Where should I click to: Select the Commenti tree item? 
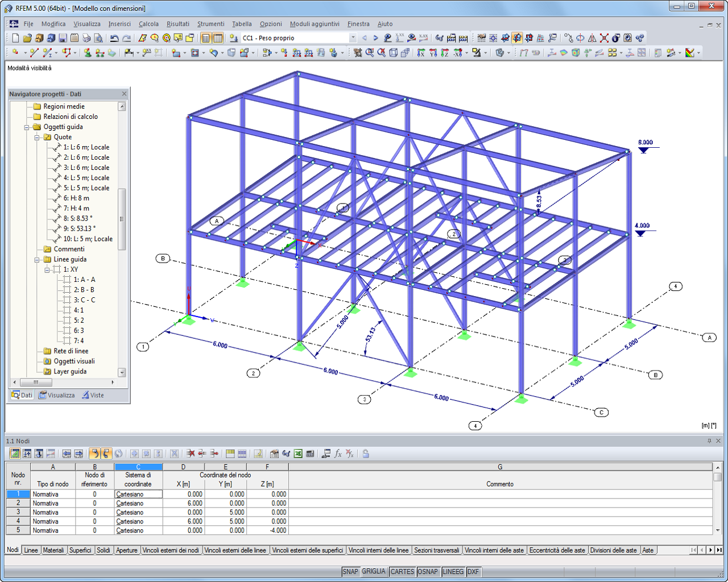[69, 250]
